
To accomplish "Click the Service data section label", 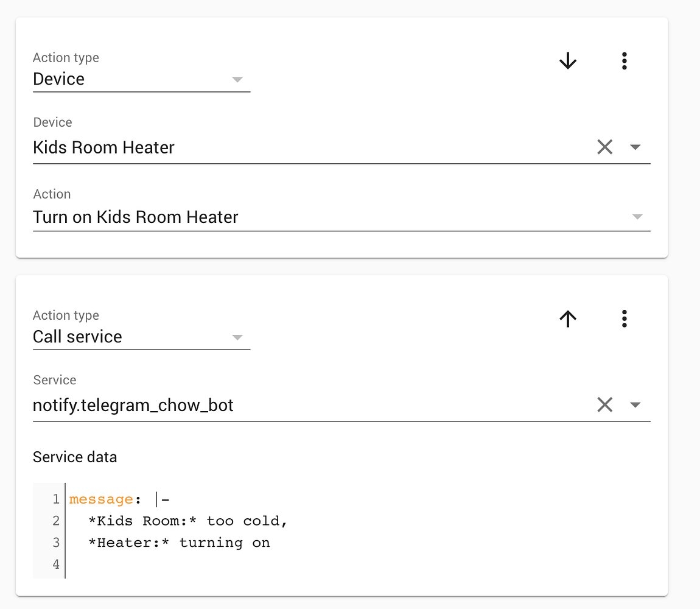I will pyautogui.click(x=75, y=457).
